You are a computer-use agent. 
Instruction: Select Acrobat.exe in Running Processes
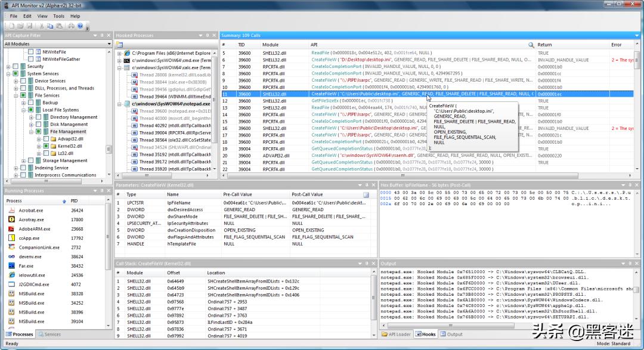pyautogui.click(x=31, y=210)
